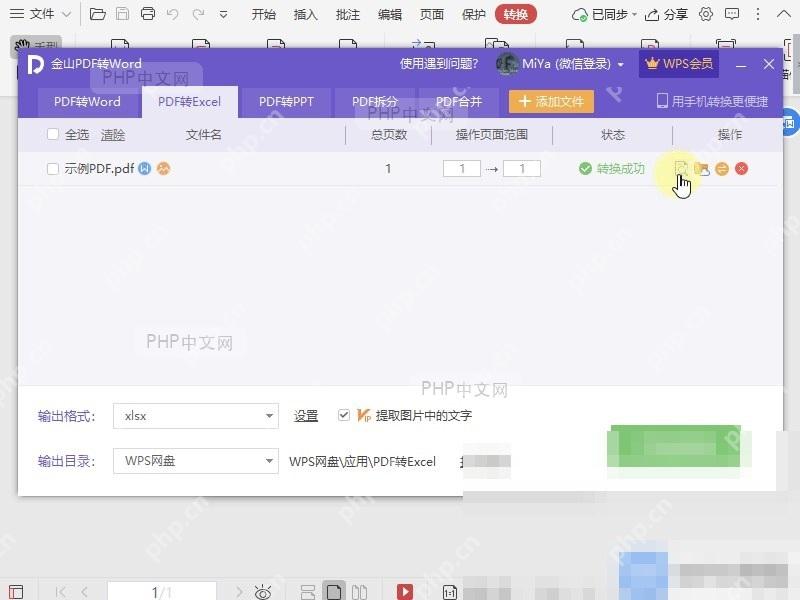The width and height of the screenshot is (800, 600).
Task: Click the WPS网盘\应用\PDF转Excel path text
Action: coord(362,461)
